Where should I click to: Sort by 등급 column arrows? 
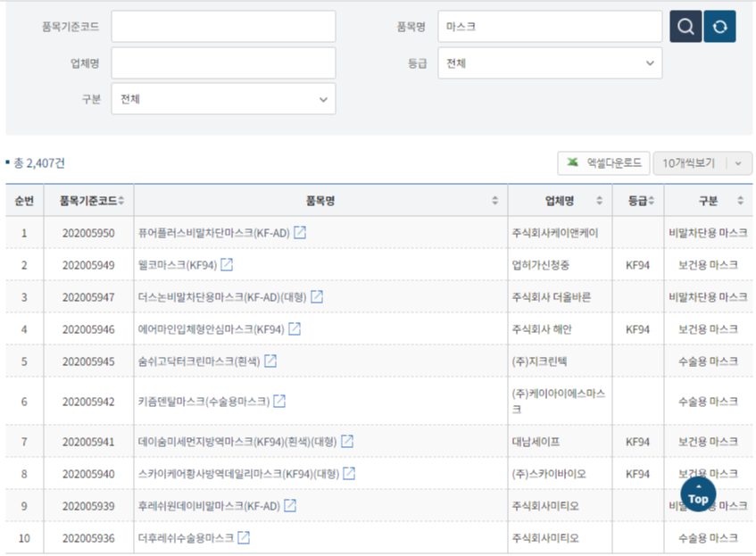pyautogui.click(x=652, y=201)
